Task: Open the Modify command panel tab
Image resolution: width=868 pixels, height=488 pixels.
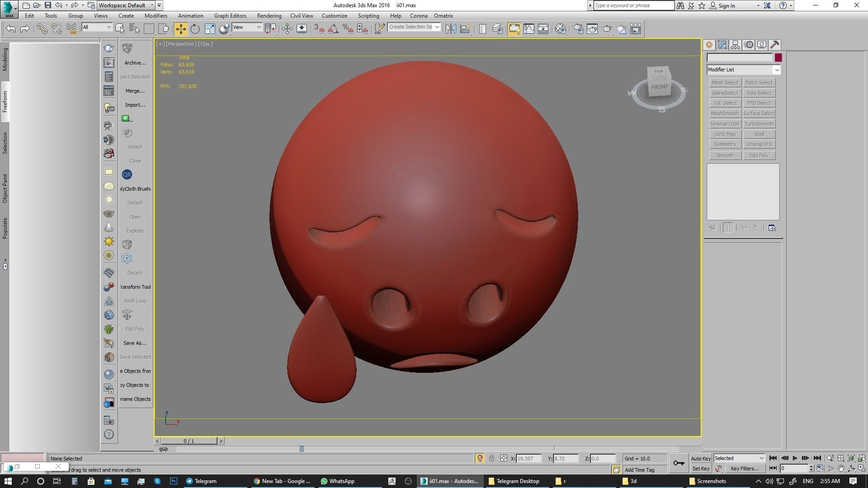Action: 722,45
